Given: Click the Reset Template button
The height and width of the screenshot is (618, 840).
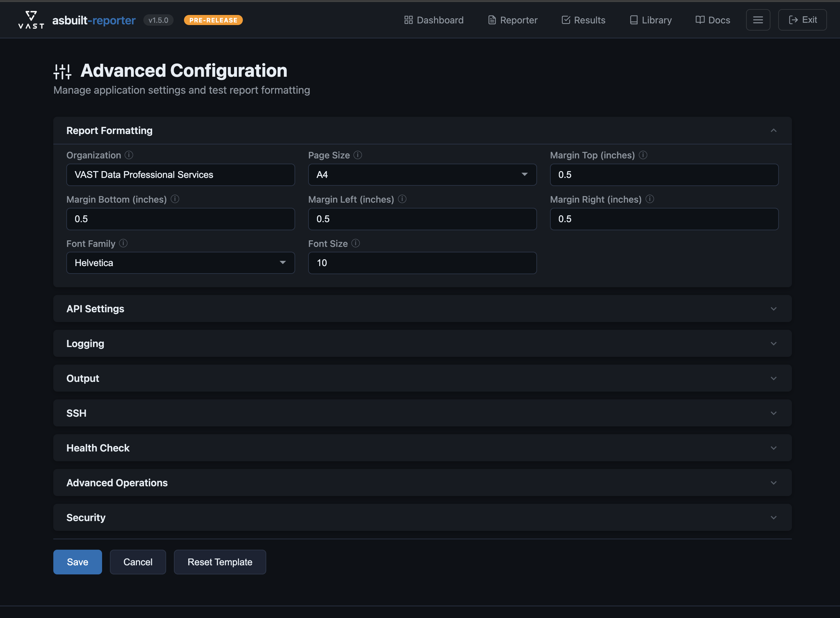Looking at the screenshot, I should [220, 562].
